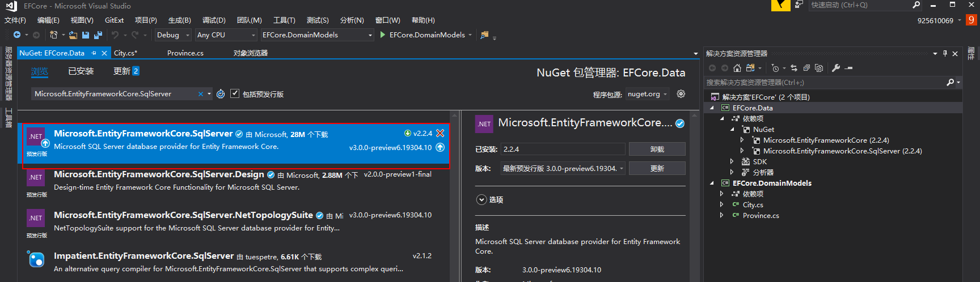Toggle the include prerelease checkbox
Image resolution: width=980 pixels, height=282 pixels.
coord(235,94)
